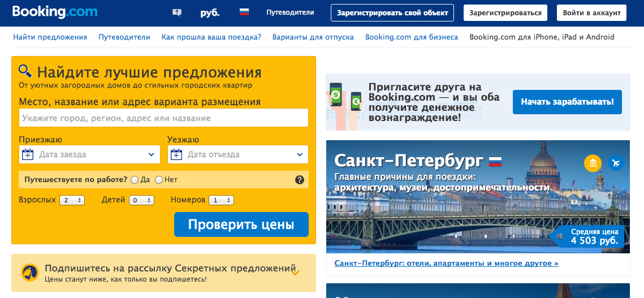This screenshot has width=644, height=298.
Task: Select Да for business travel
Action: pos(135,180)
